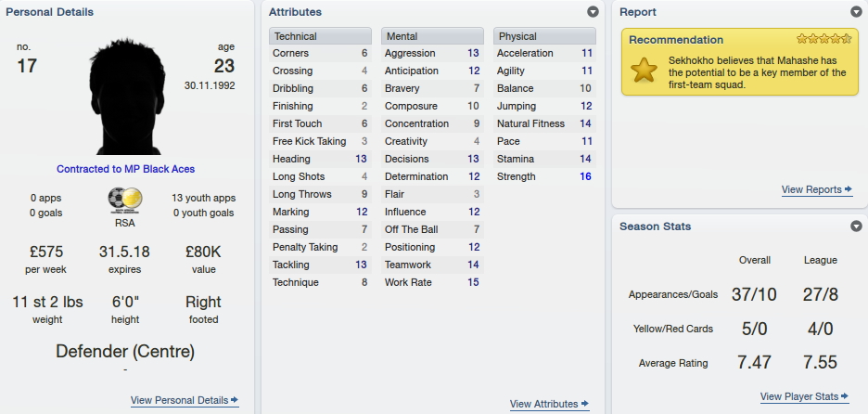The width and height of the screenshot is (868, 414).
Task: Click the player silhouette portrait
Action: pyautogui.click(x=127, y=97)
